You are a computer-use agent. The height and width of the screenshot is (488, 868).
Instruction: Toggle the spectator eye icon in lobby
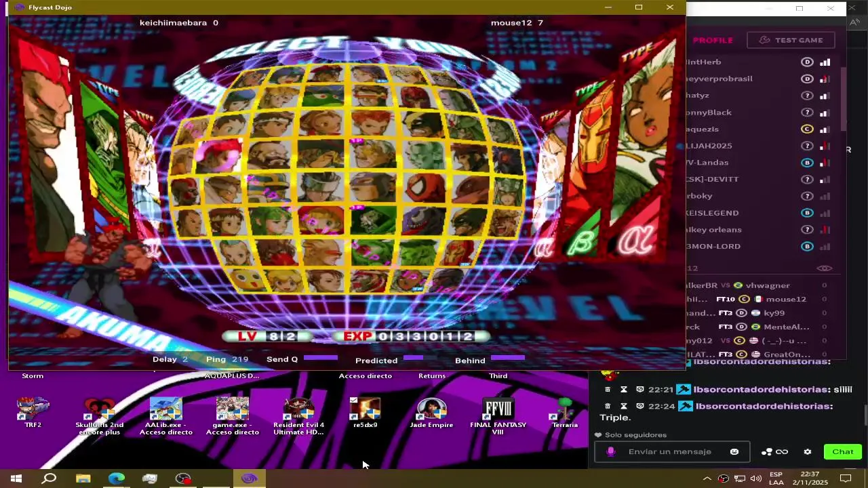pos(824,268)
